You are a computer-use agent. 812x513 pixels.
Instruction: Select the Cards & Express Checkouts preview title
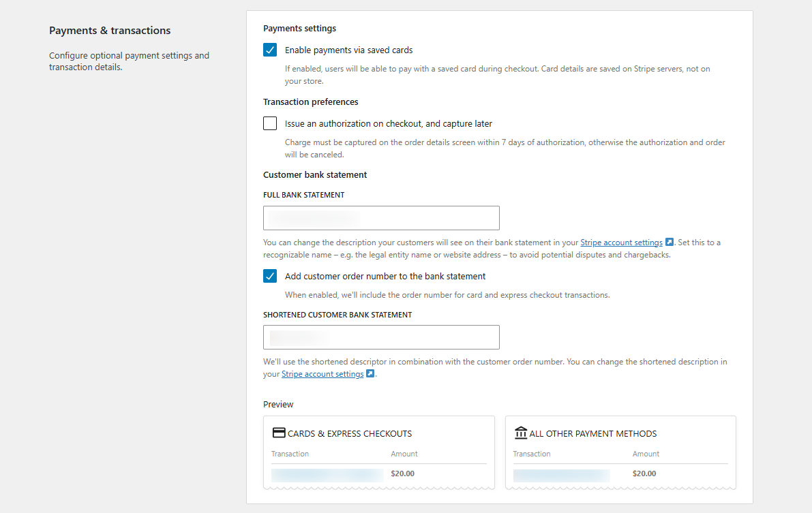(350, 434)
